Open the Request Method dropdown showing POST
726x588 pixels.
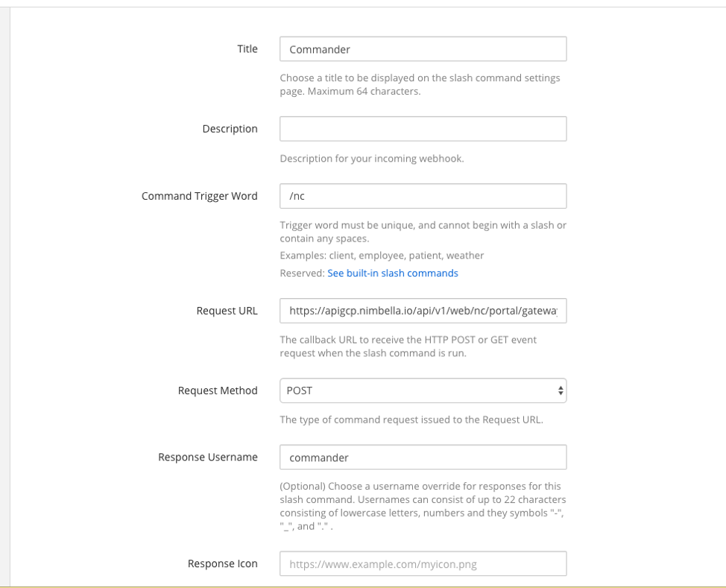(x=423, y=391)
